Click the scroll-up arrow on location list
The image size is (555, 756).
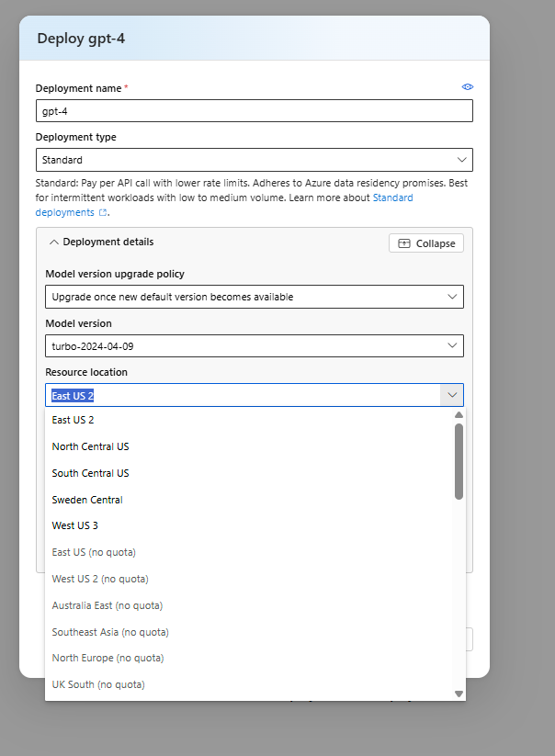point(459,414)
